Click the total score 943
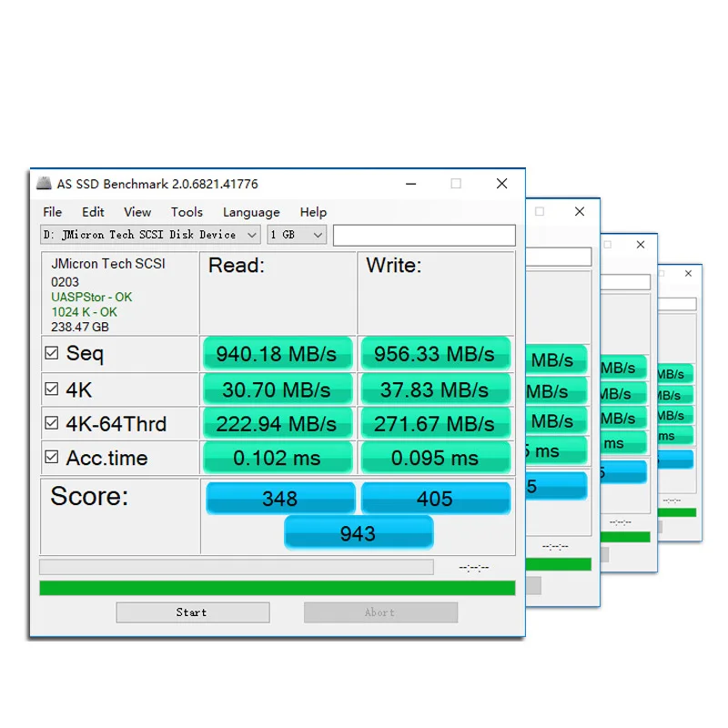This screenshot has height=728, width=728. [359, 532]
